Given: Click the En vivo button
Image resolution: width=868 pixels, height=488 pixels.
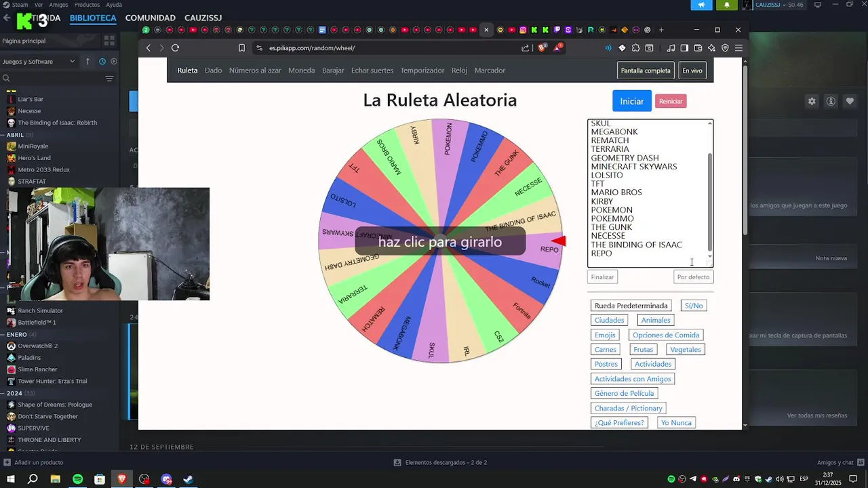Looking at the screenshot, I should (692, 70).
